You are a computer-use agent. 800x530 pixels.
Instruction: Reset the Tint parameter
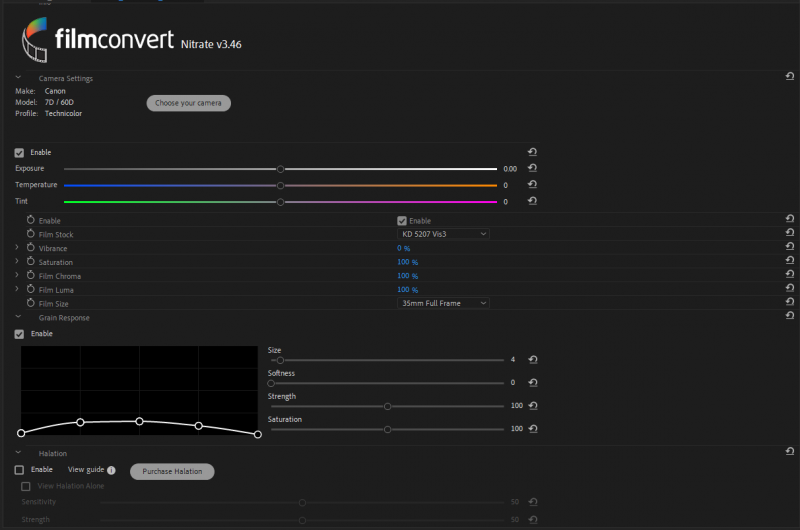click(532, 201)
